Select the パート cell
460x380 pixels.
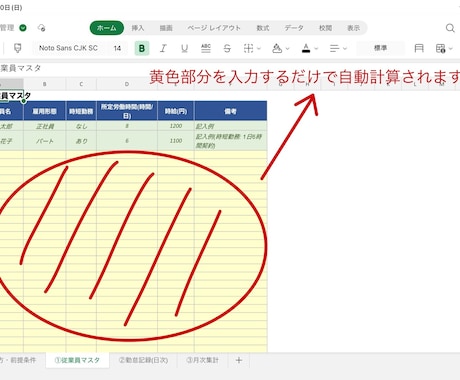45,141
